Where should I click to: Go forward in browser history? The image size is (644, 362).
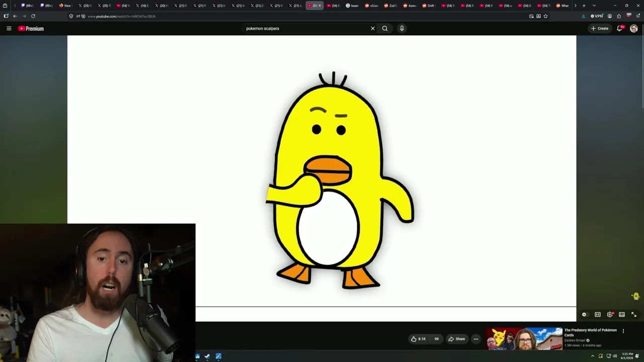(x=24, y=16)
